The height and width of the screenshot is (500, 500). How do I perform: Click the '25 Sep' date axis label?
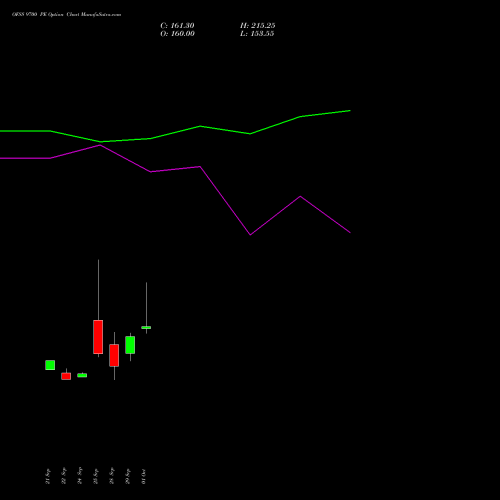coord(96,476)
